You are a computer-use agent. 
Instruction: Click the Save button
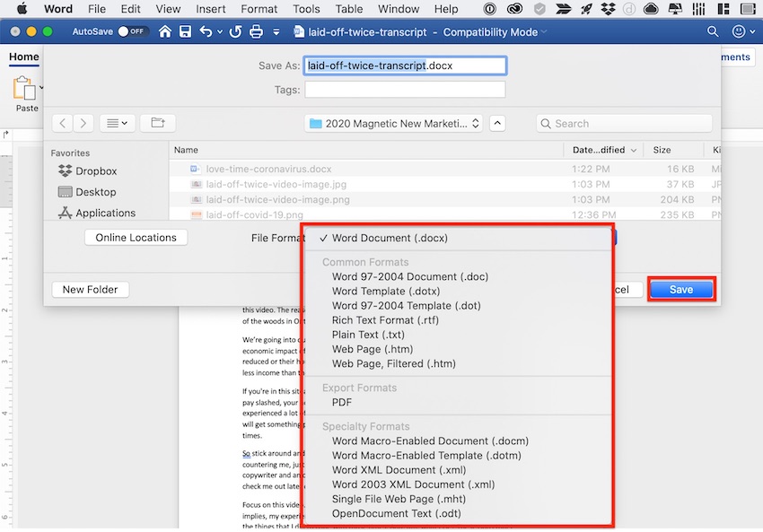(680, 288)
